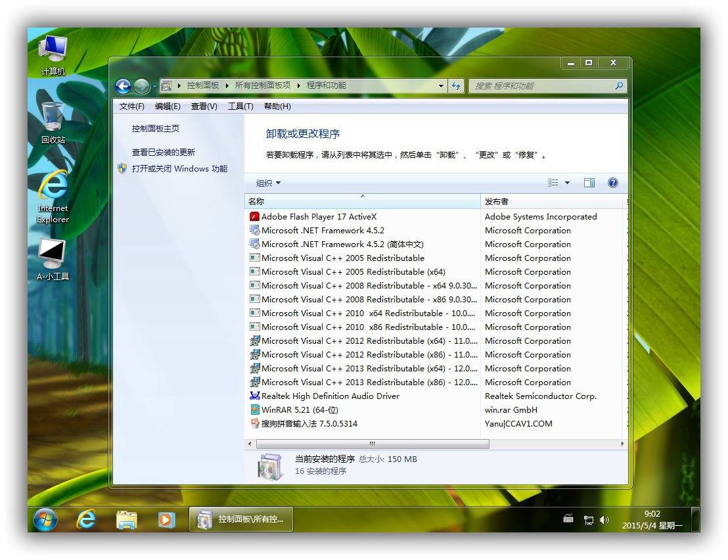Image resolution: width=728 pixels, height=560 pixels.
Task: Click the 控制面板 taskbar window button
Action: coord(241,519)
